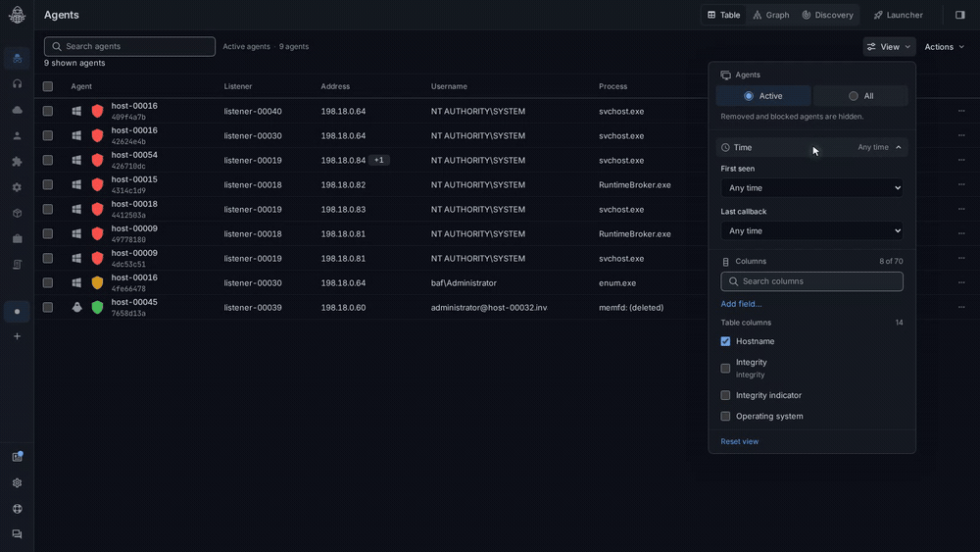Click the plus icon in sidebar

17,336
